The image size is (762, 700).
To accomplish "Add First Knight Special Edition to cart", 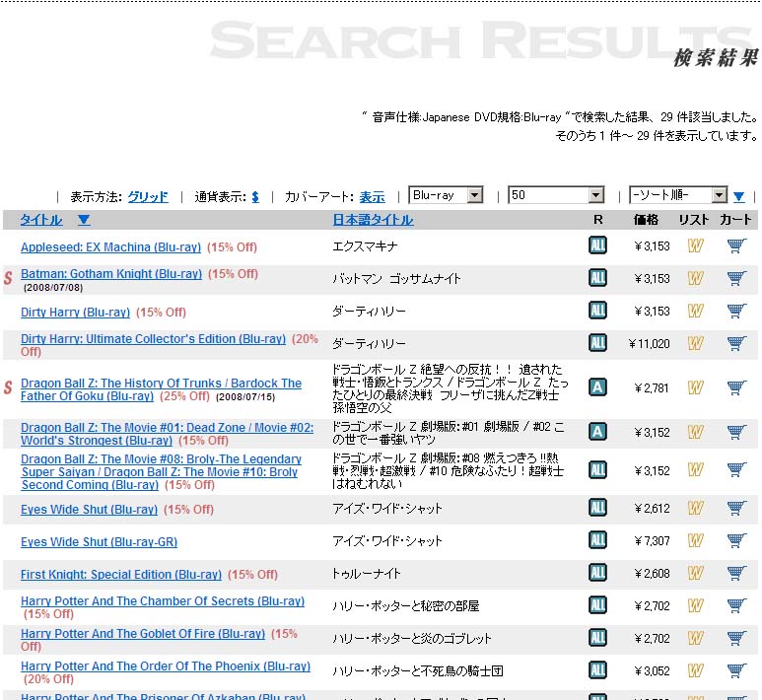I will click(x=736, y=574).
